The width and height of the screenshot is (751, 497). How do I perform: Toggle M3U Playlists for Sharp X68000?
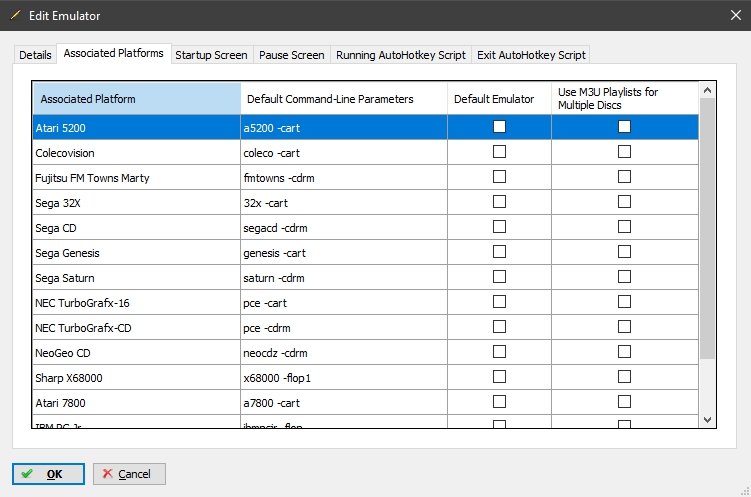point(624,377)
